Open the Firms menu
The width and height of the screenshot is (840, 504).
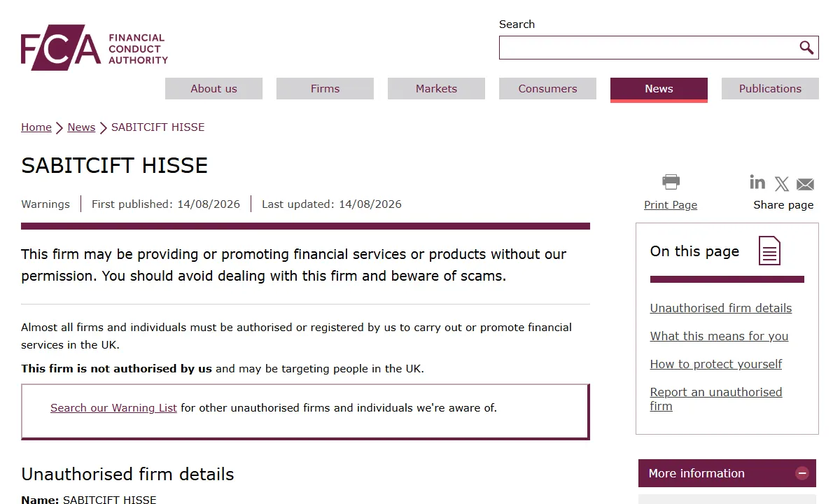[325, 88]
